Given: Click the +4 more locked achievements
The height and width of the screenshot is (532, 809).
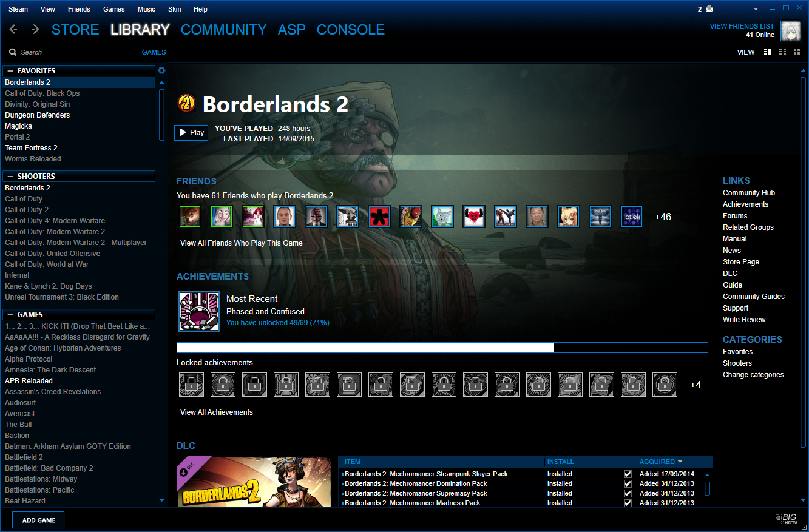Looking at the screenshot, I should tap(696, 385).
